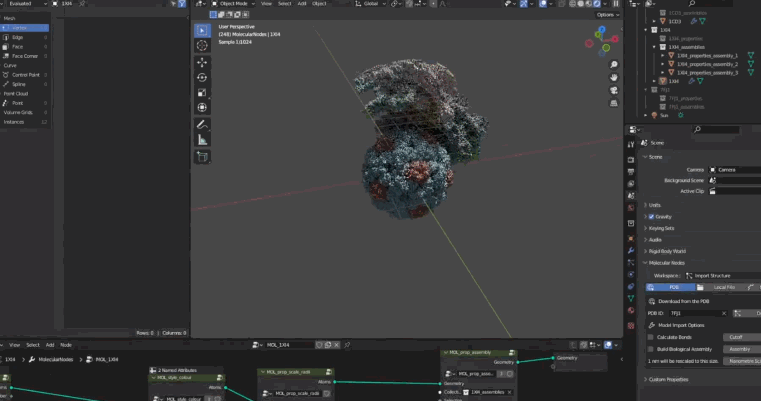Toggle rendered viewport shading mode
This screenshot has width=761, height=401.
[x=597, y=4]
